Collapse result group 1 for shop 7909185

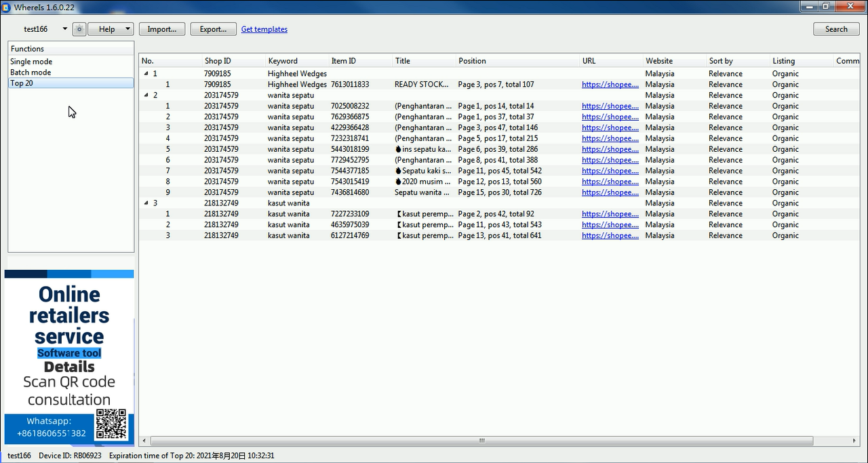pyautogui.click(x=146, y=74)
